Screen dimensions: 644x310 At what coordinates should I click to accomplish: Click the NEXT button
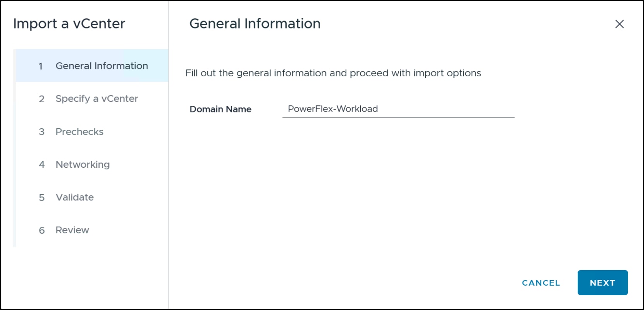[x=603, y=283]
